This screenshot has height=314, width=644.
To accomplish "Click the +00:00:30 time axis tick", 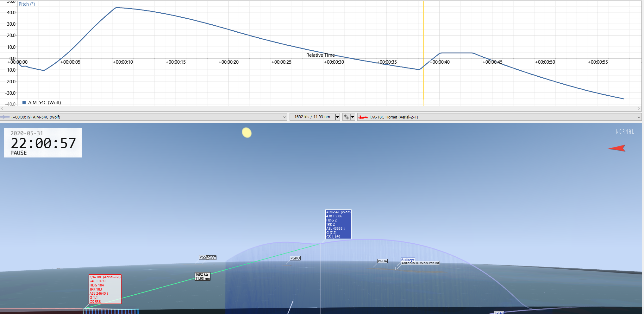I will point(334,62).
